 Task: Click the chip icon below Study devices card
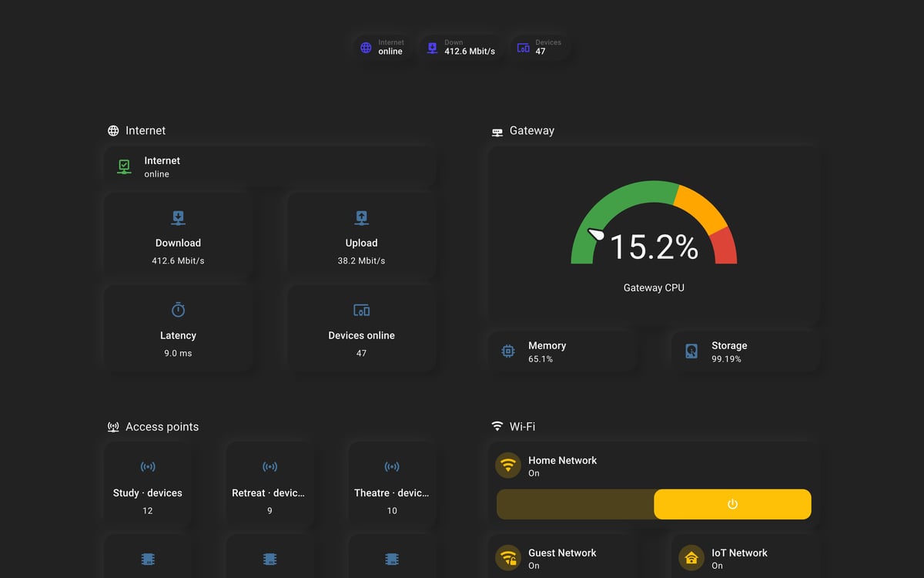pyautogui.click(x=148, y=559)
